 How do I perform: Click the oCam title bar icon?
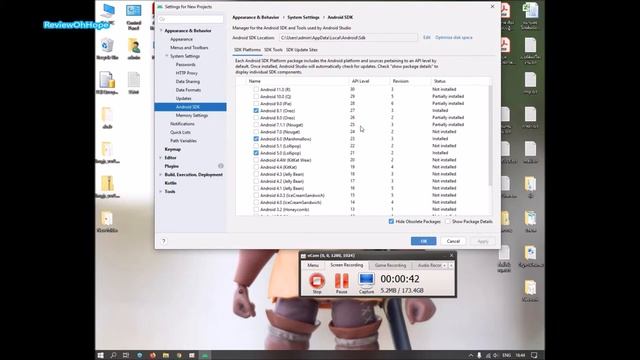tap(303, 256)
